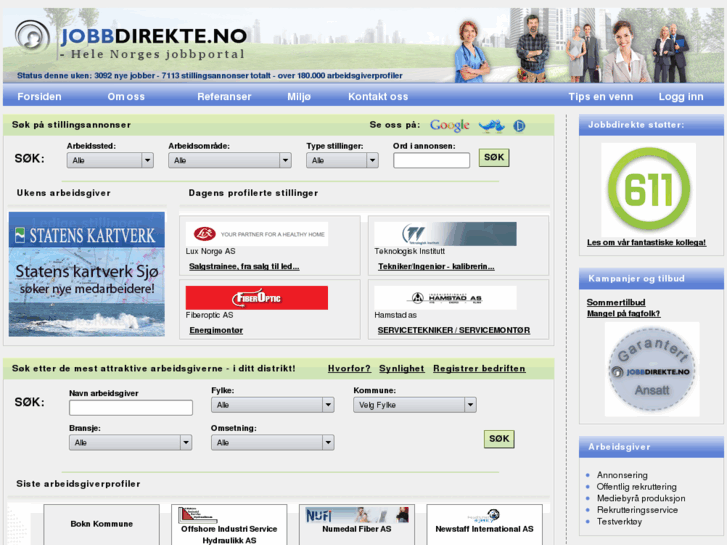Click Testverktøy in the Arbeidsgiver list
This screenshot has height=545, width=727.
619,521
